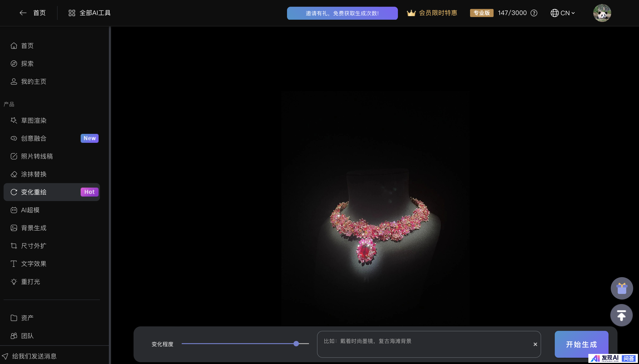The image size is (639, 364).
Task: Click the upload arrow floating button
Action: point(622,315)
